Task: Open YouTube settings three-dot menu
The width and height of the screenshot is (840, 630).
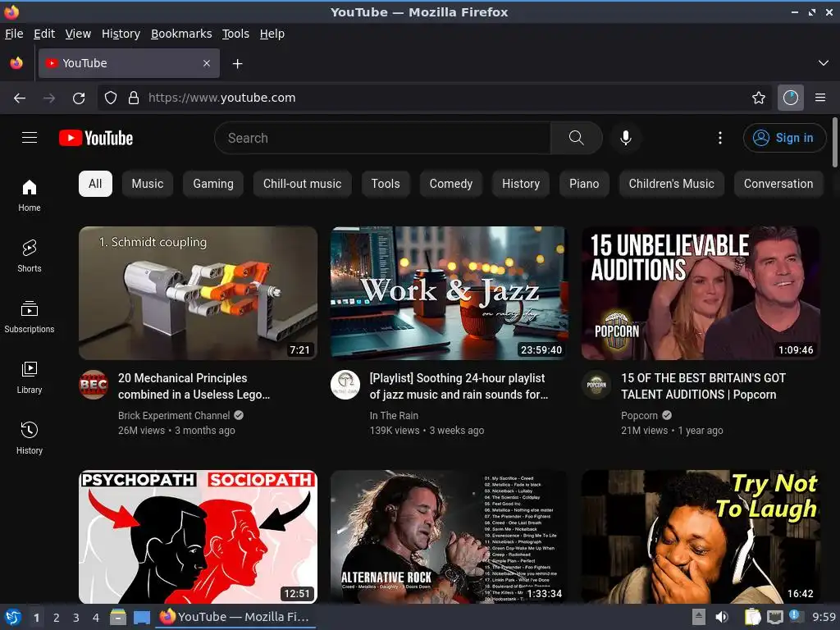Action: pyautogui.click(x=720, y=138)
